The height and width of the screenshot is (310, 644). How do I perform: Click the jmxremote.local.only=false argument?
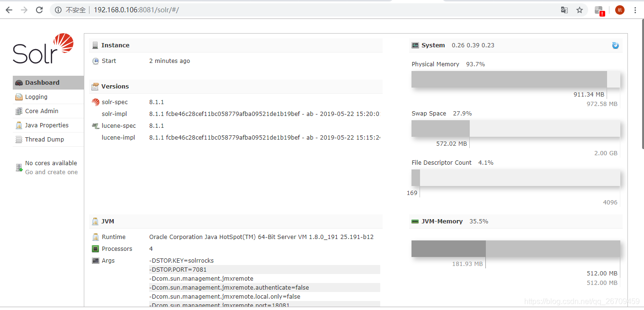pyautogui.click(x=224, y=297)
